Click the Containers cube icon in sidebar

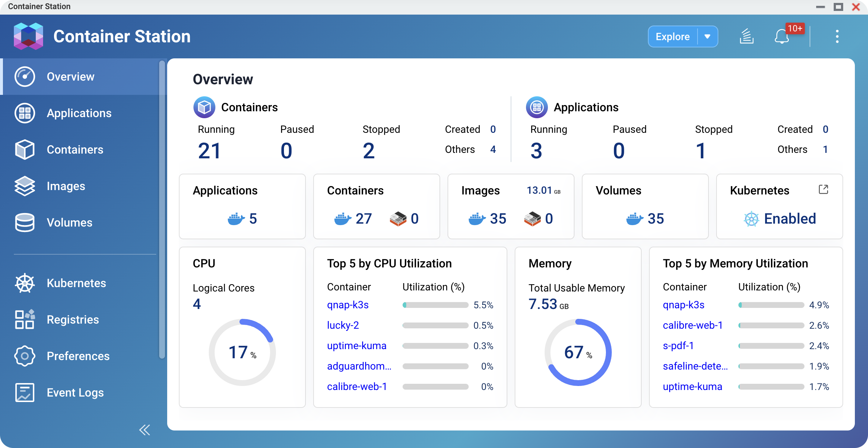pos(25,150)
